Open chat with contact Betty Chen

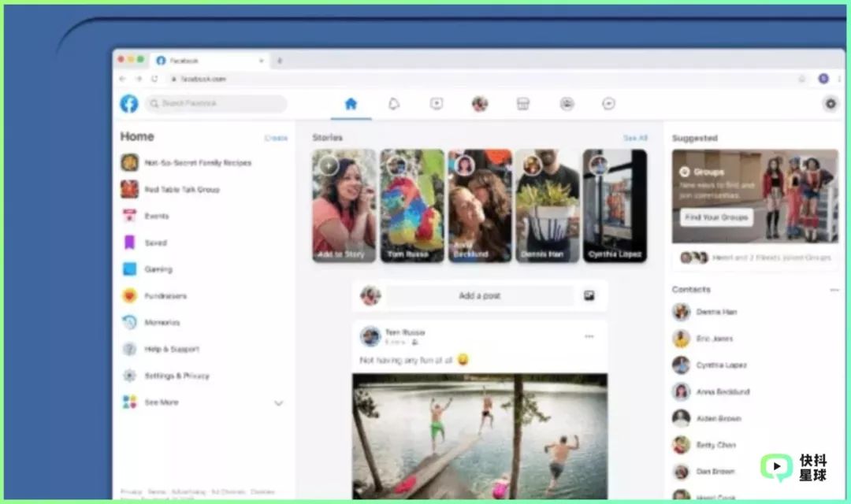coord(704,445)
